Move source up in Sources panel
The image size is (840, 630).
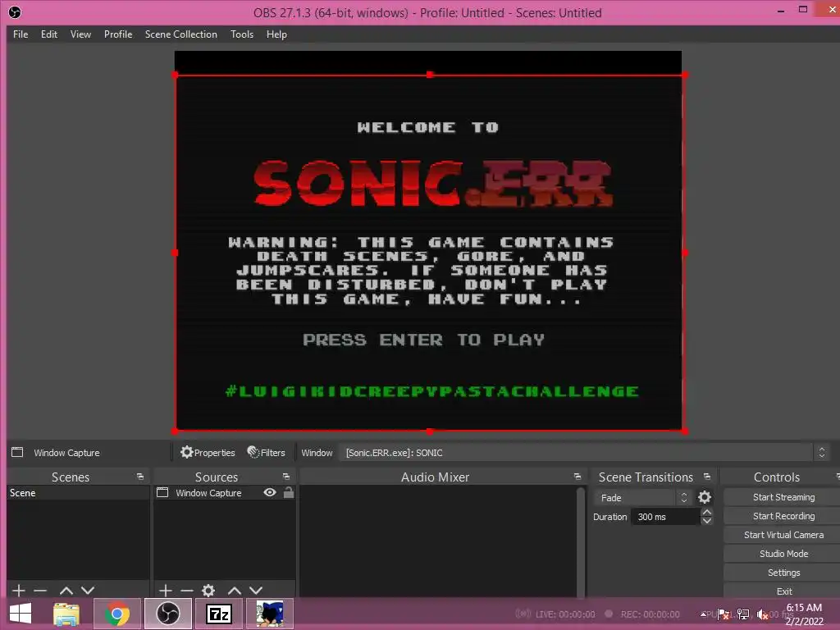coord(234,591)
